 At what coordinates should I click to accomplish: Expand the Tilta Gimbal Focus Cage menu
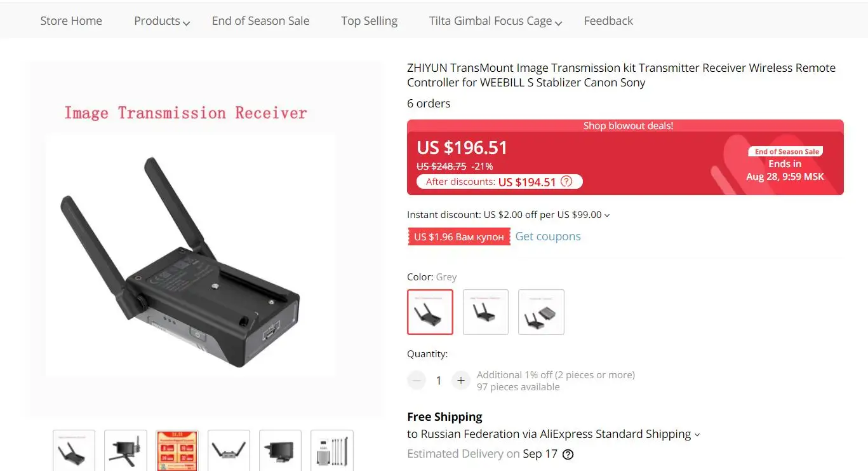[x=495, y=21]
